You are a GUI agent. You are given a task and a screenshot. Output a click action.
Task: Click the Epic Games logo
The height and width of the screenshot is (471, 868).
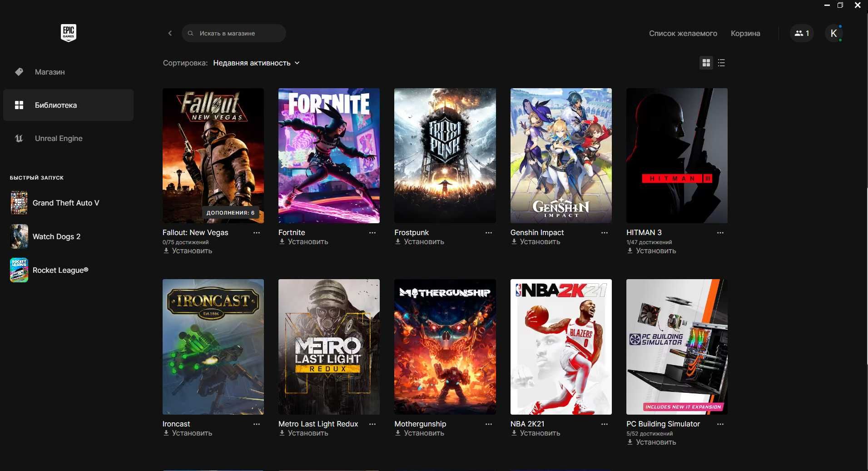(x=69, y=33)
